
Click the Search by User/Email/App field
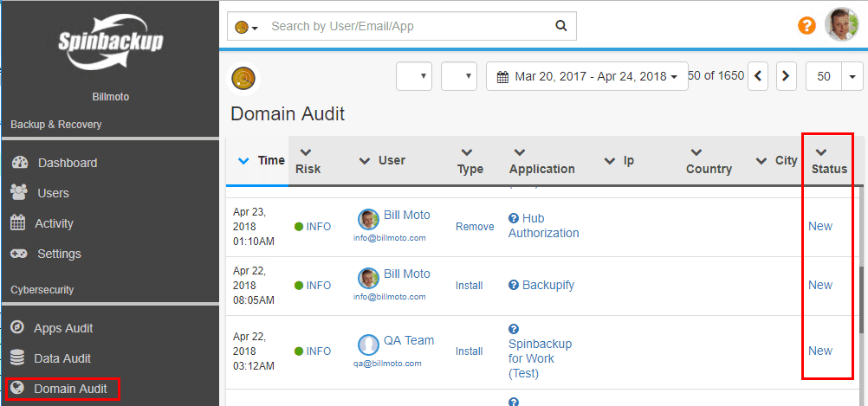407,26
